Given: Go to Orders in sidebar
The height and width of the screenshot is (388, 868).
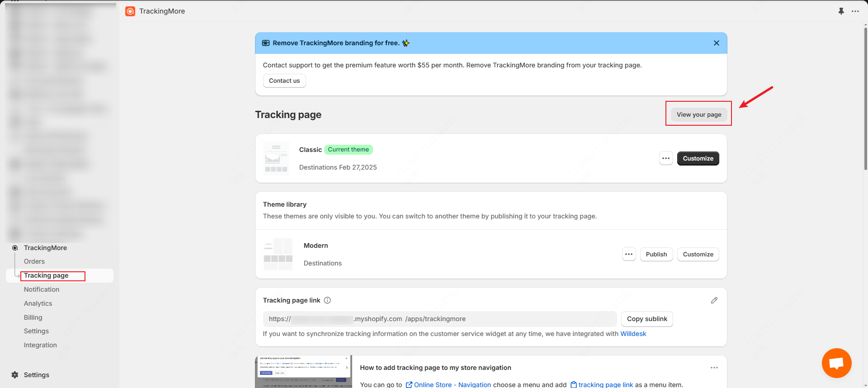Looking at the screenshot, I should point(34,261).
